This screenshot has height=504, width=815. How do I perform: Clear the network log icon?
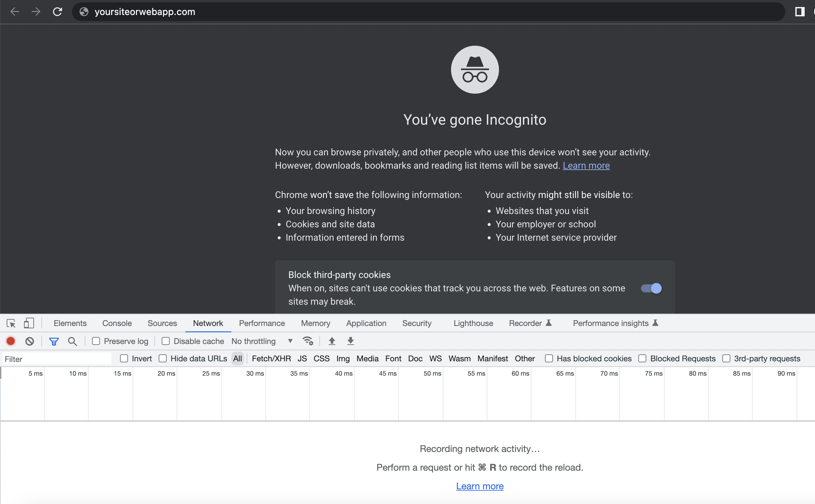[30, 341]
